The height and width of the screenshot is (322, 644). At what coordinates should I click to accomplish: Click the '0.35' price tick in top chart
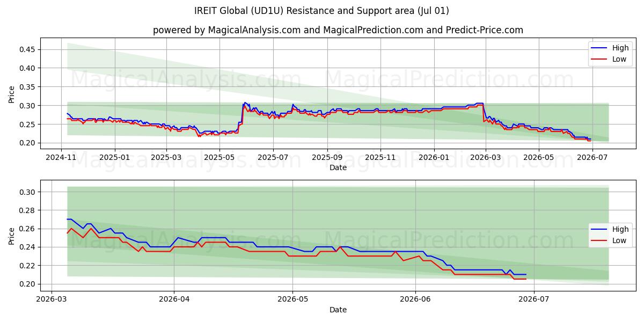(x=28, y=87)
